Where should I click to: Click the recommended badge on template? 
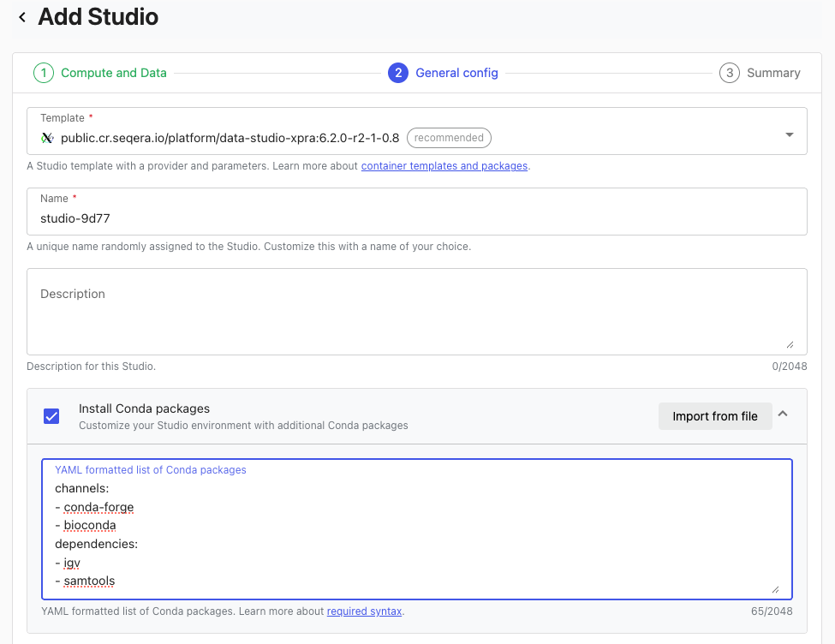pos(449,137)
